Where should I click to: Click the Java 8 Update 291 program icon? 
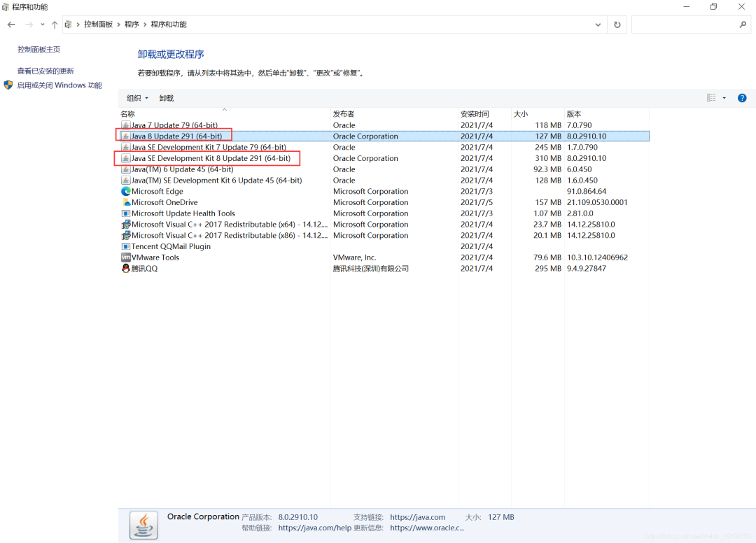click(126, 136)
